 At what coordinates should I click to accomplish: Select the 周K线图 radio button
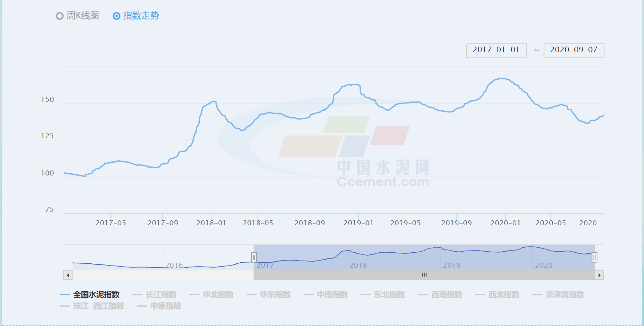tap(60, 16)
